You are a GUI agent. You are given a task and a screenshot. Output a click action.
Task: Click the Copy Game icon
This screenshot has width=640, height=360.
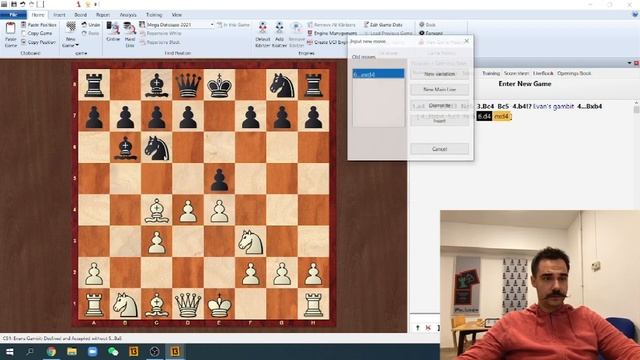point(24,33)
